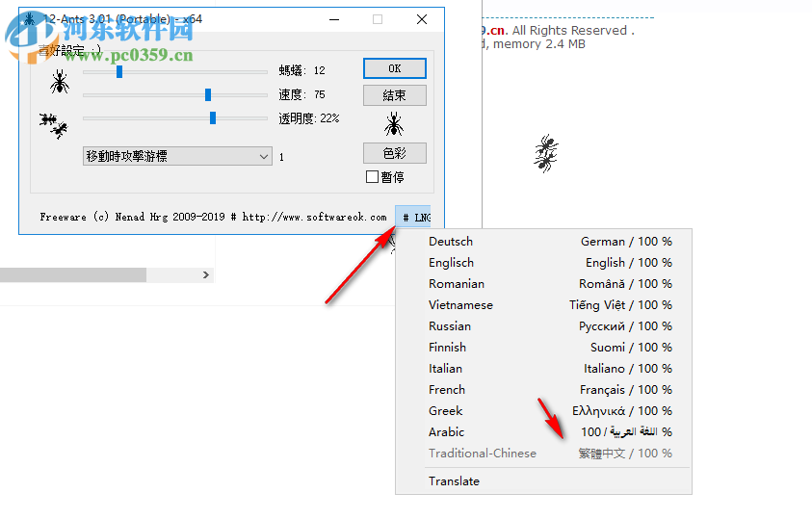Click the horizontal scrollbar right arrow
The width and height of the screenshot is (812, 519).
click(x=206, y=274)
